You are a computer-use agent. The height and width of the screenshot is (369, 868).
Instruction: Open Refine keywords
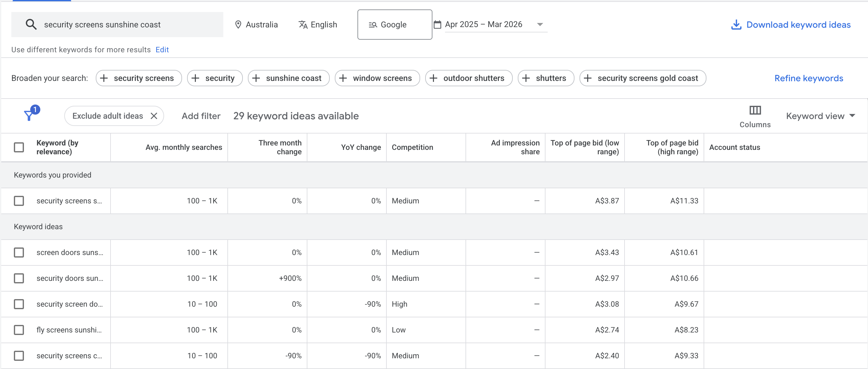coord(809,78)
